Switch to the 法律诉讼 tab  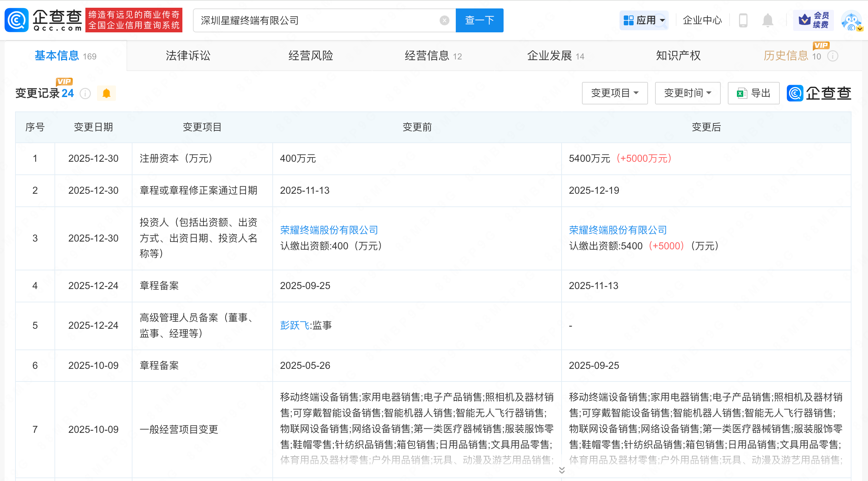(x=188, y=56)
